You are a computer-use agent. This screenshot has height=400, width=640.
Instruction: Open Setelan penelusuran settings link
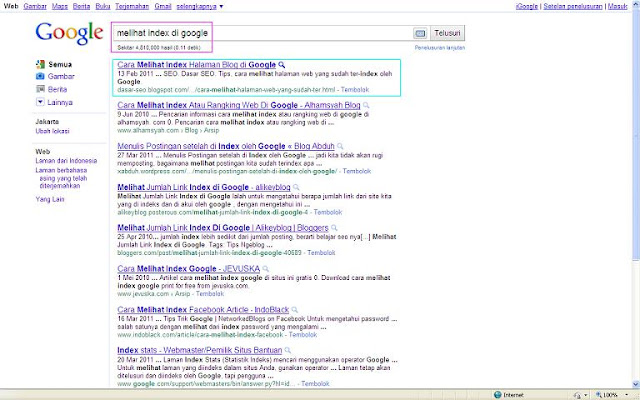573,7
